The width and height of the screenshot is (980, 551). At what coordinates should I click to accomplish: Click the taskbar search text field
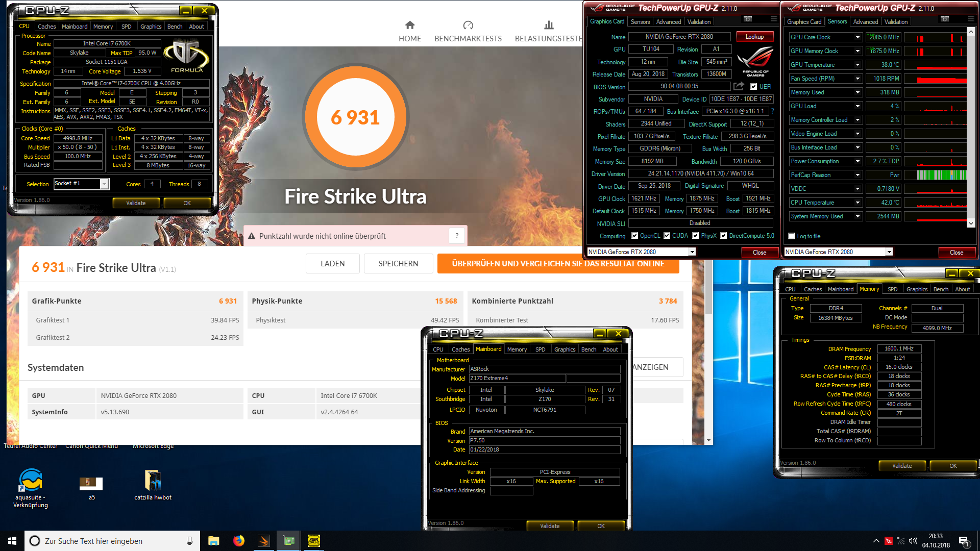pyautogui.click(x=112, y=541)
